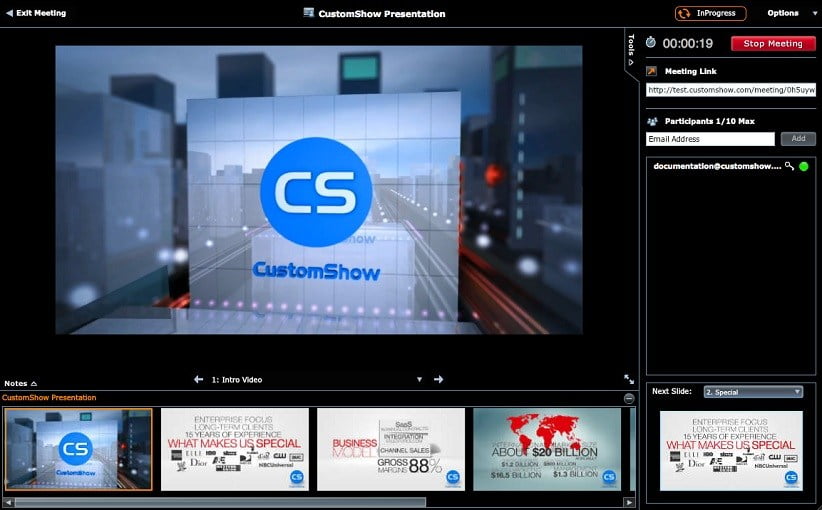The height and width of the screenshot is (510, 822).
Task: Select 'What Makes Us Special' tray thumbnail
Action: coord(234,449)
